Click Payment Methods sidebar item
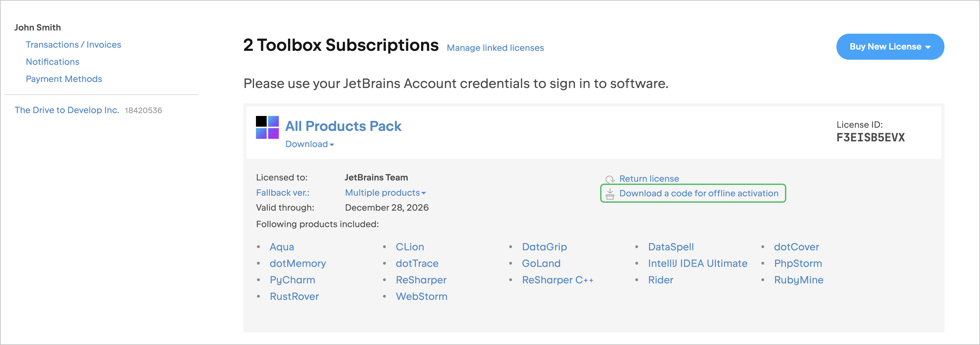Viewport: 980px width, 345px height. click(x=63, y=79)
